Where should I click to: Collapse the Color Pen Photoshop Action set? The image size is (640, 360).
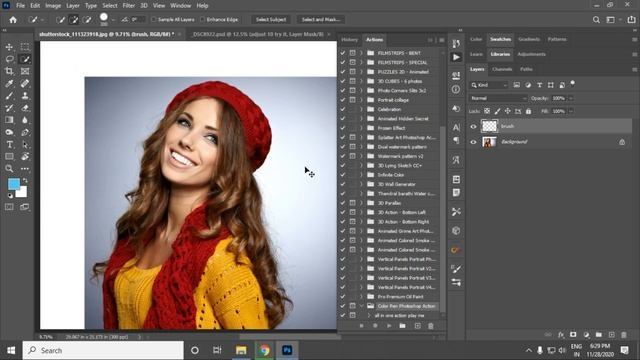tap(361, 306)
